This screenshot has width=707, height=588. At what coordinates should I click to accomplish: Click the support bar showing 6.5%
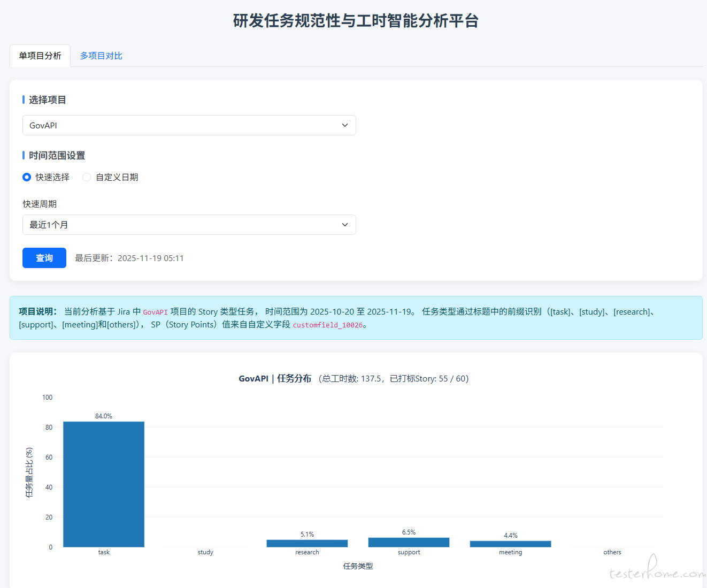tap(409, 542)
